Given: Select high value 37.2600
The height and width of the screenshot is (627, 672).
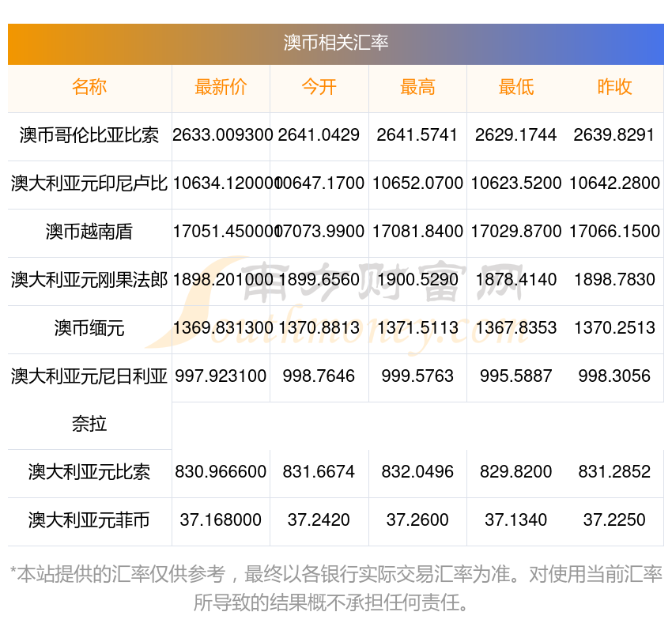Looking at the screenshot, I should [417, 519].
